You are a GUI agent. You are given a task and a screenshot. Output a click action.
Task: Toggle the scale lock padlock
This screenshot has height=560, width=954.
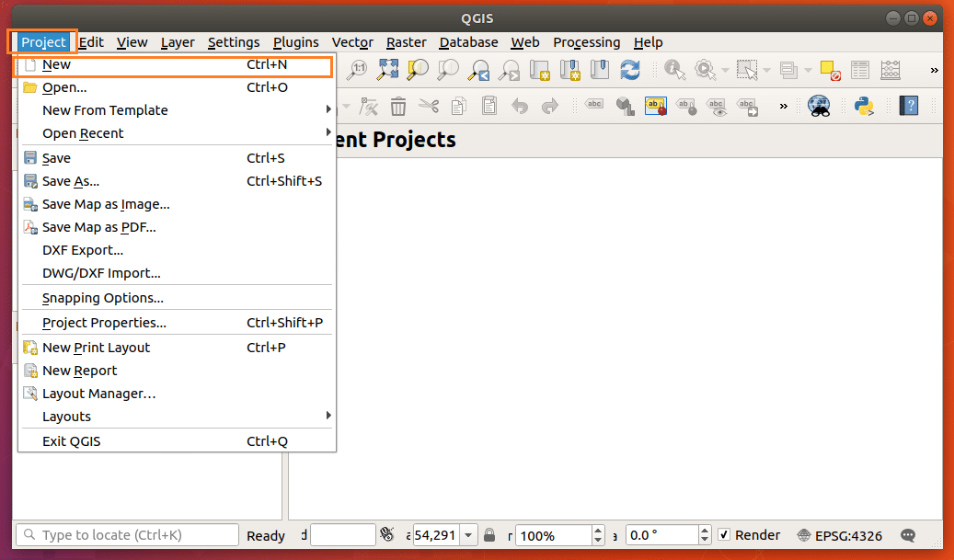point(489,535)
